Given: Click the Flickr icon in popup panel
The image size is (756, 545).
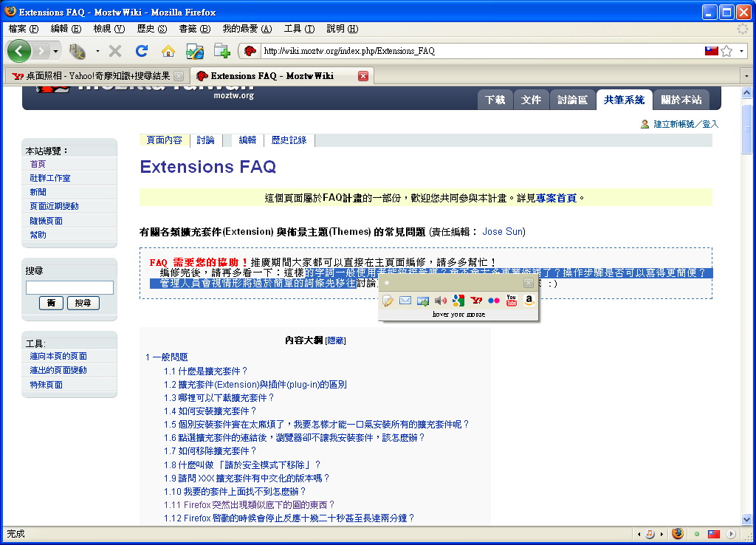Looking at the screenshot, I should click(494, 301).
